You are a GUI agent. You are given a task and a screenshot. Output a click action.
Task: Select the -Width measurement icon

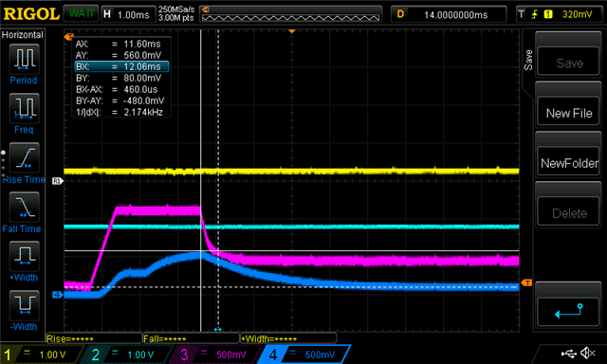coord(24,305)
